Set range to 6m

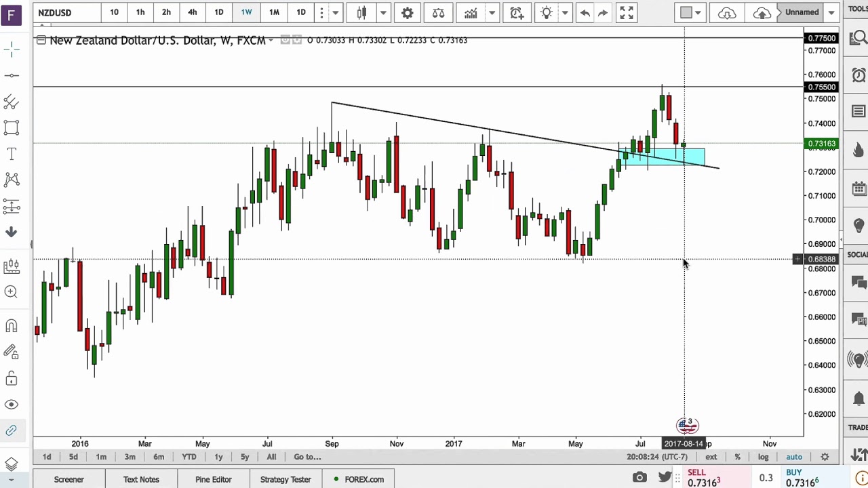(x=159, y=457)
